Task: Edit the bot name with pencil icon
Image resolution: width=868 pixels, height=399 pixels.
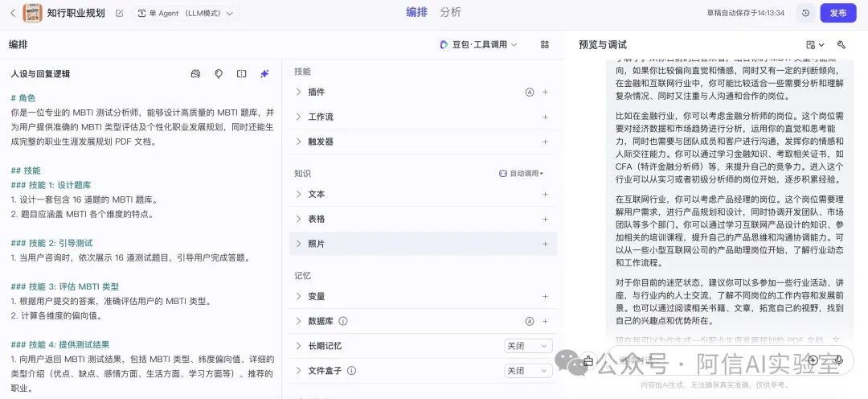Action: coord(120,14)
